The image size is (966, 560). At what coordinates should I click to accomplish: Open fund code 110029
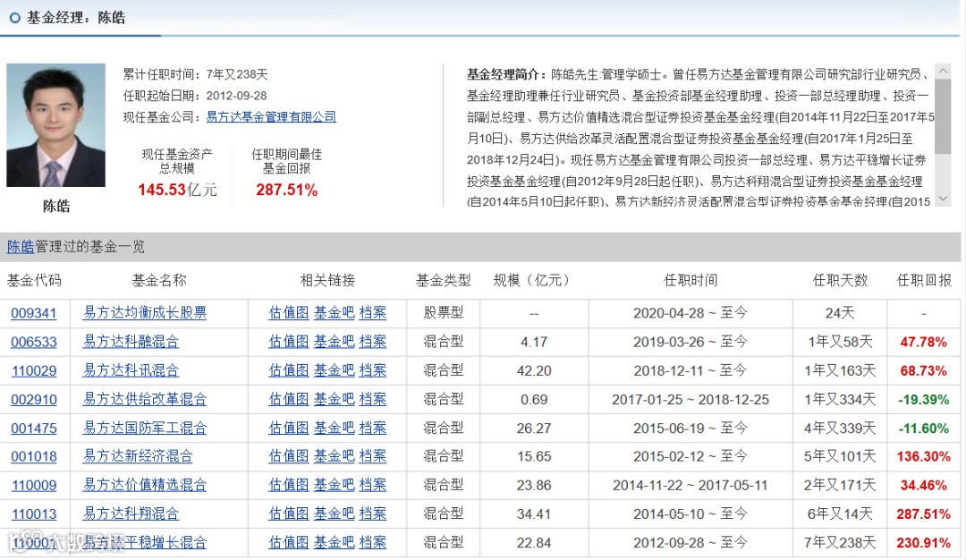tap(34, 371)
